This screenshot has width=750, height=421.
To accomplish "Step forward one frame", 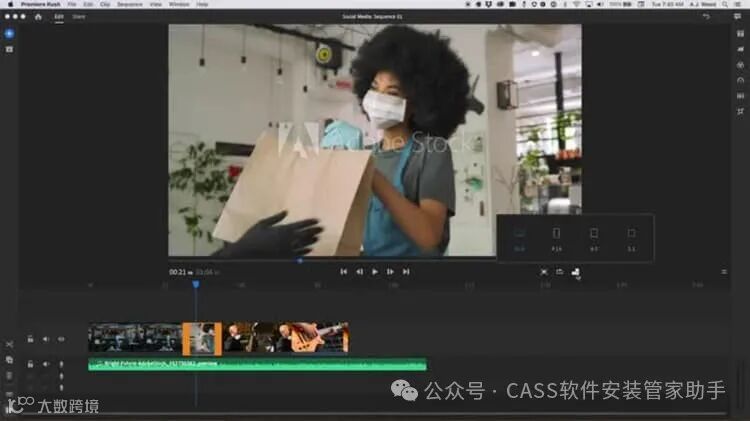I will (390, 272).
